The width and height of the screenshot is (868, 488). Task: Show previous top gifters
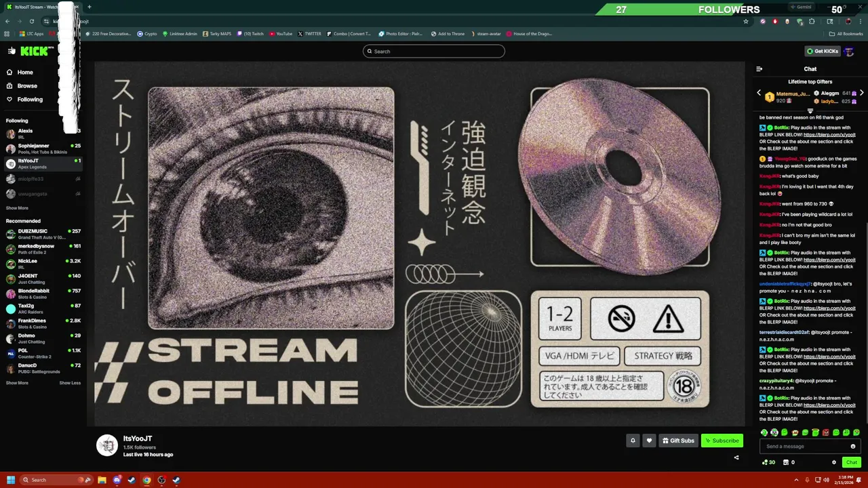point(759,93)
